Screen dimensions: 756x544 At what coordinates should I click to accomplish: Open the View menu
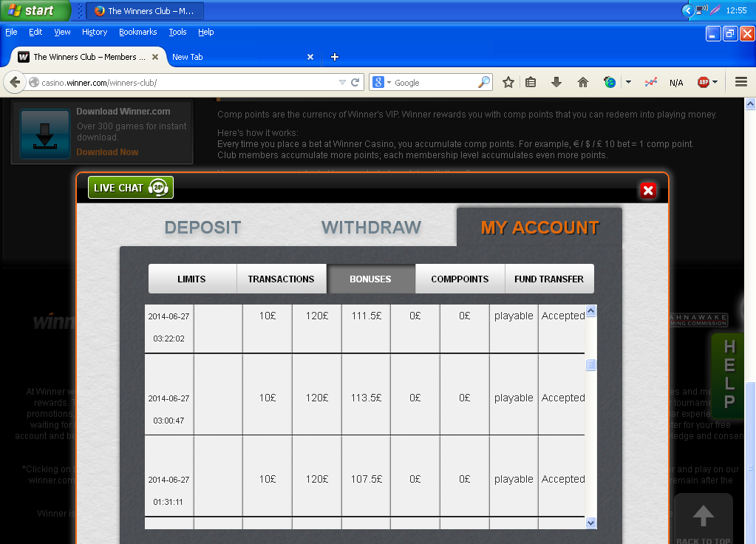click(x=62, y=32)
